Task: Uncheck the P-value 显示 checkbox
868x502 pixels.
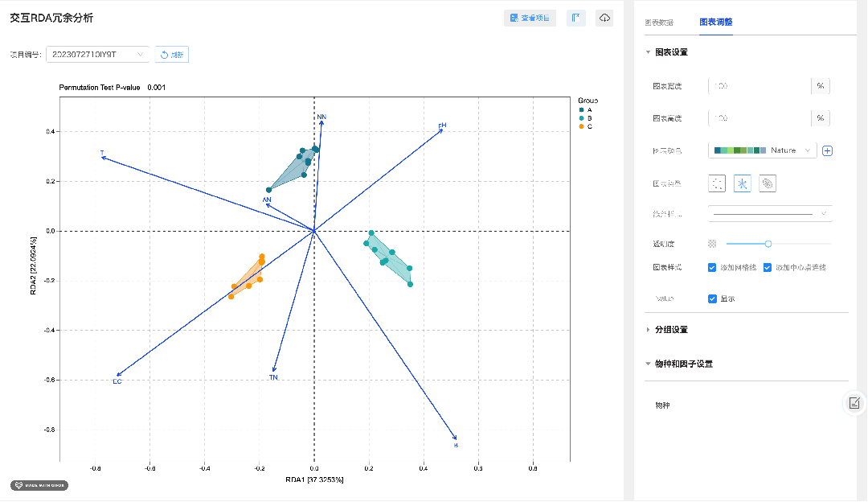Action: coord(712,298)
